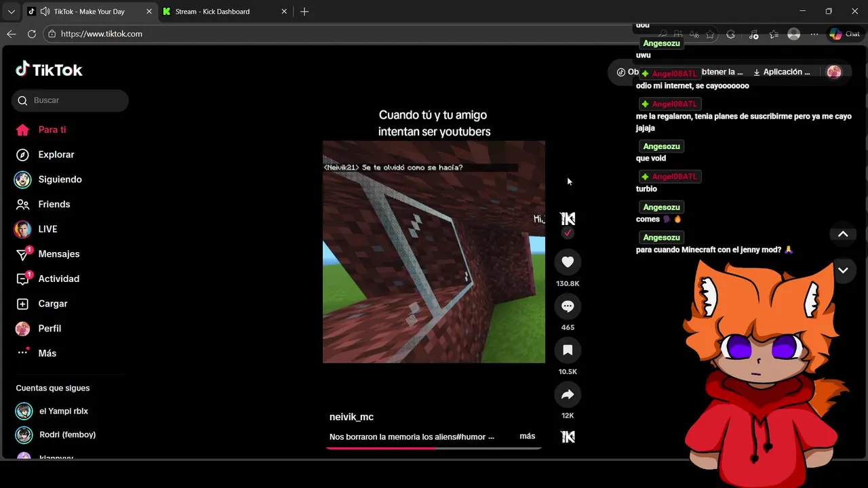Open the browser profile avatar
The width and height of the screenshot is (868, 488).
click(x=794, y=34)
